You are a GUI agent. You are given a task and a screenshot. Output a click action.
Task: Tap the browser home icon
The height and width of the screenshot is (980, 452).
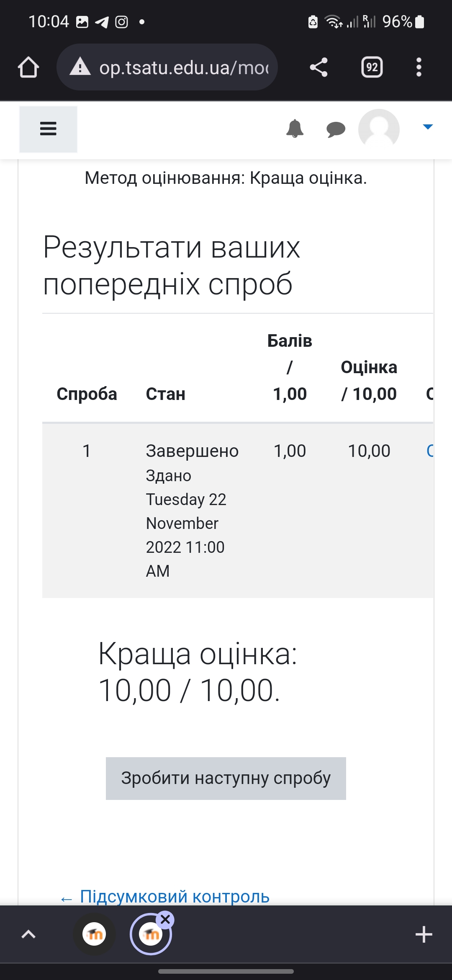pos(28,67)
